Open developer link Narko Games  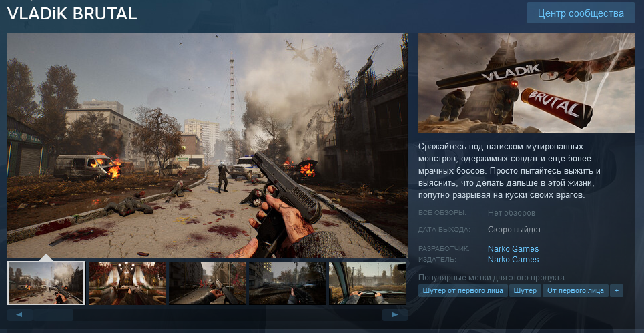coord(513,249)
